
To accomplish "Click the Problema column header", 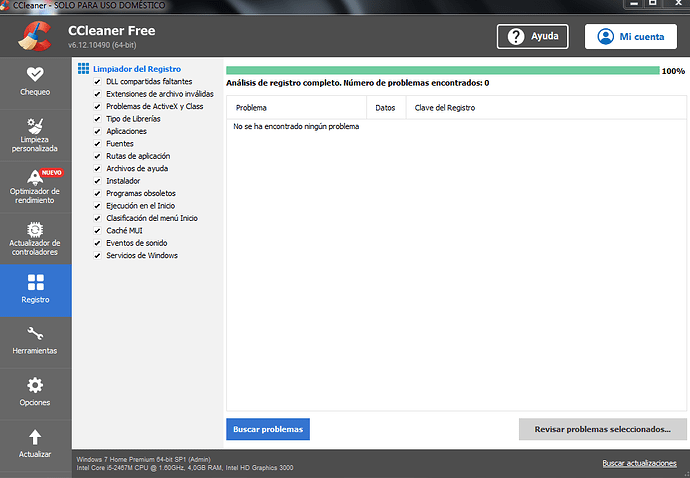I will click(296, 108).
